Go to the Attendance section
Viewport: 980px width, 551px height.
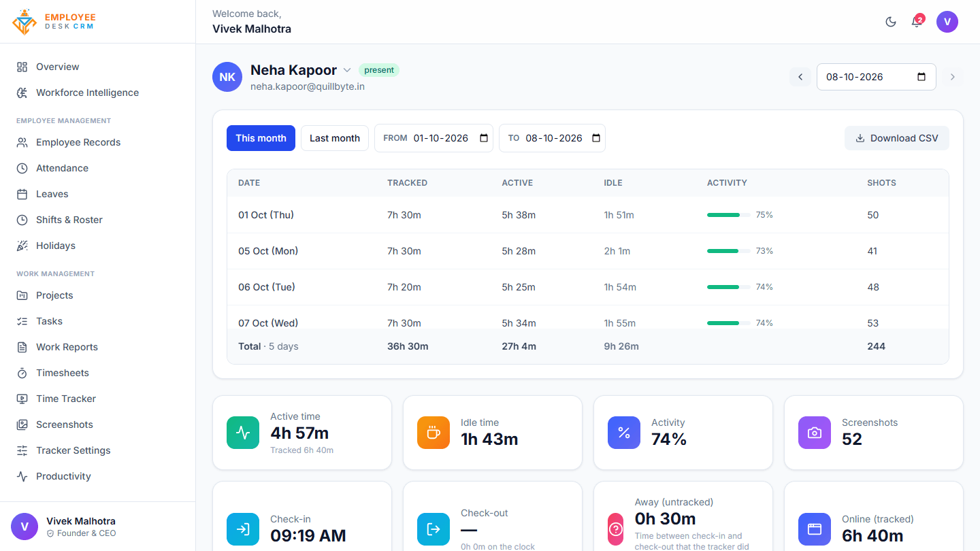pos(97,168)
